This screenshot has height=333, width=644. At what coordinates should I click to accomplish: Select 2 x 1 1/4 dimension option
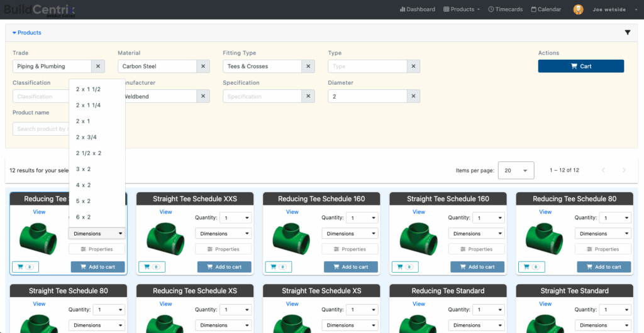tap(89, 106)
